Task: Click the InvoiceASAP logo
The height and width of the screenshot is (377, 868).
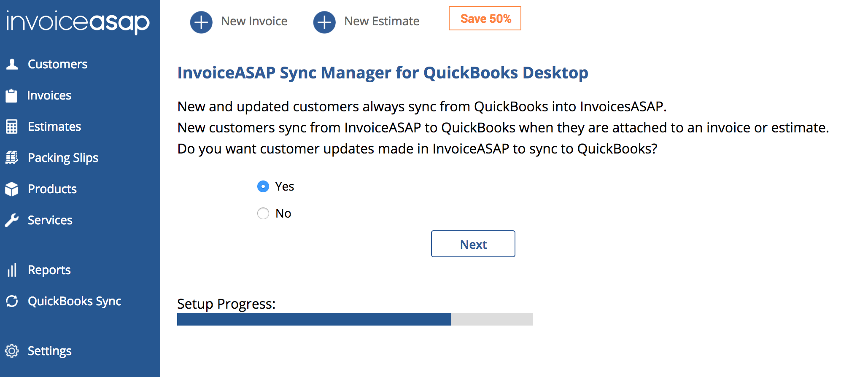Action: click(78, 22)
